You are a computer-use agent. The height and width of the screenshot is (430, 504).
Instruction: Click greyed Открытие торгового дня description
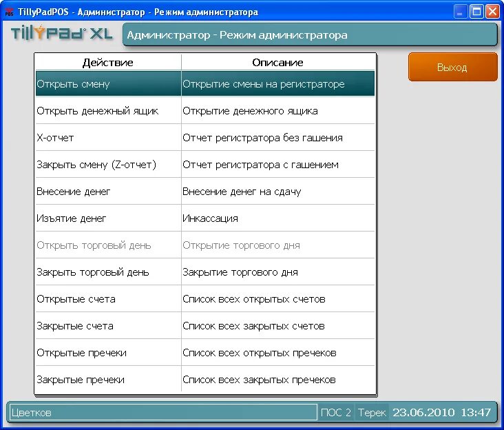[x=278, y=245]
